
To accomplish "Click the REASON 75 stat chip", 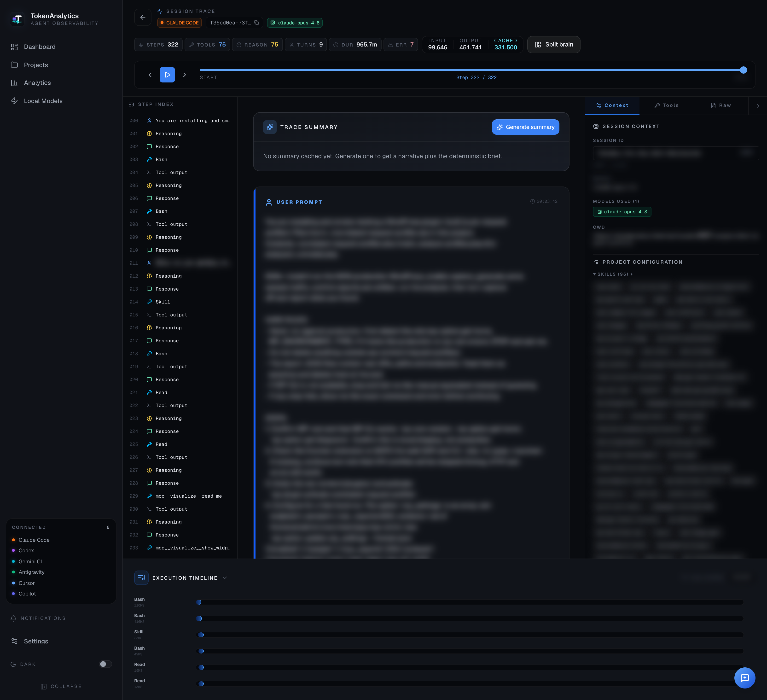I will [257, 45].
